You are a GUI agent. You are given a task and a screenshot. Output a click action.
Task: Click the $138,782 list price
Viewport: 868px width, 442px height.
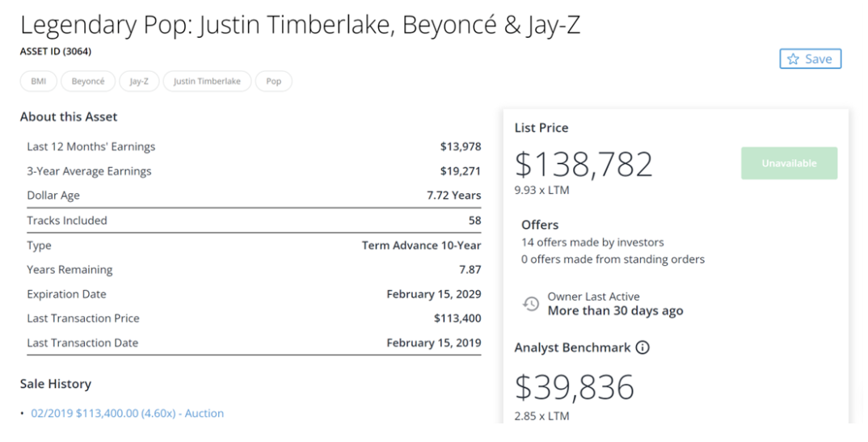[584, 165]
